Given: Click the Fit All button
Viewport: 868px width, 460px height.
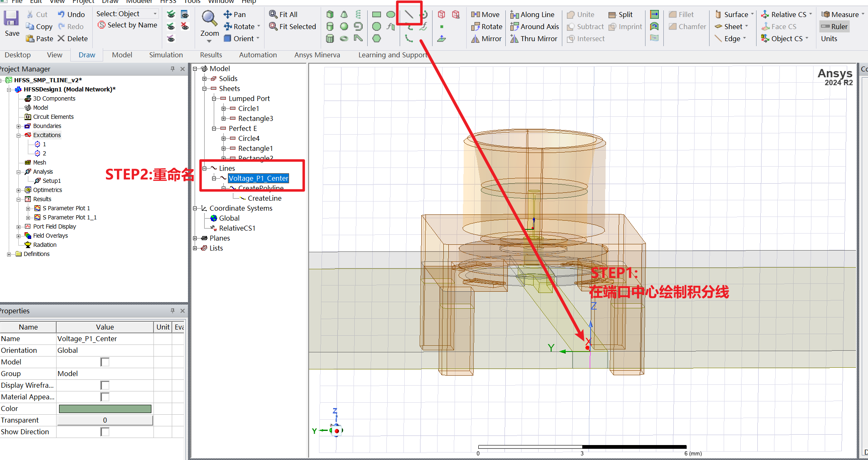Looking at the screenshot, I should tap(283, 15).
